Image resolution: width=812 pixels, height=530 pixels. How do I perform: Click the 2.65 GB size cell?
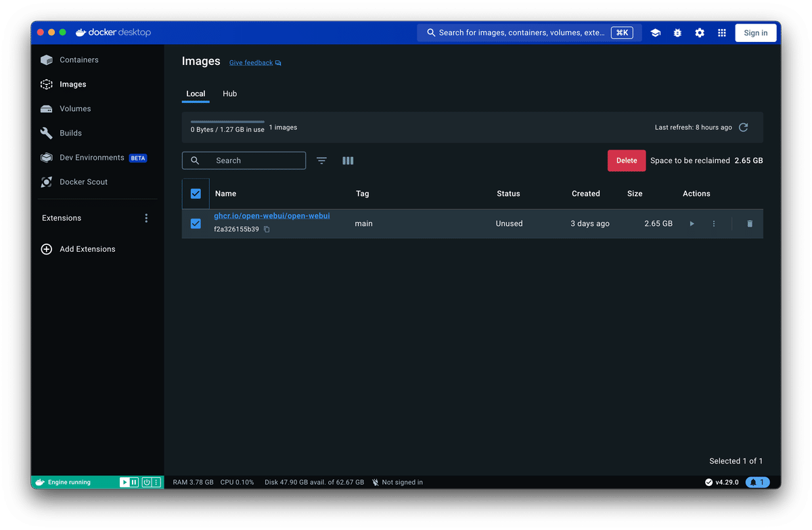pos(658,223)
